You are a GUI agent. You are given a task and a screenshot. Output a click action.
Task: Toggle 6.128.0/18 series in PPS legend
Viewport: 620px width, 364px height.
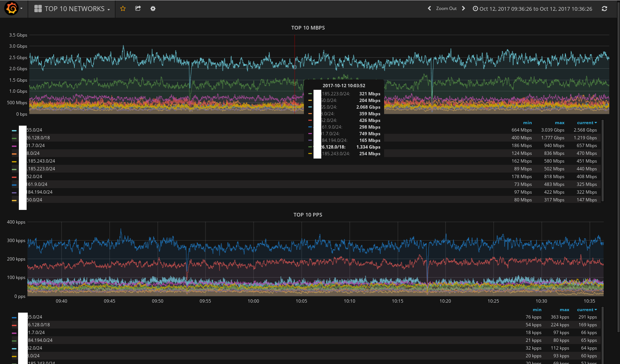(39, 325)
